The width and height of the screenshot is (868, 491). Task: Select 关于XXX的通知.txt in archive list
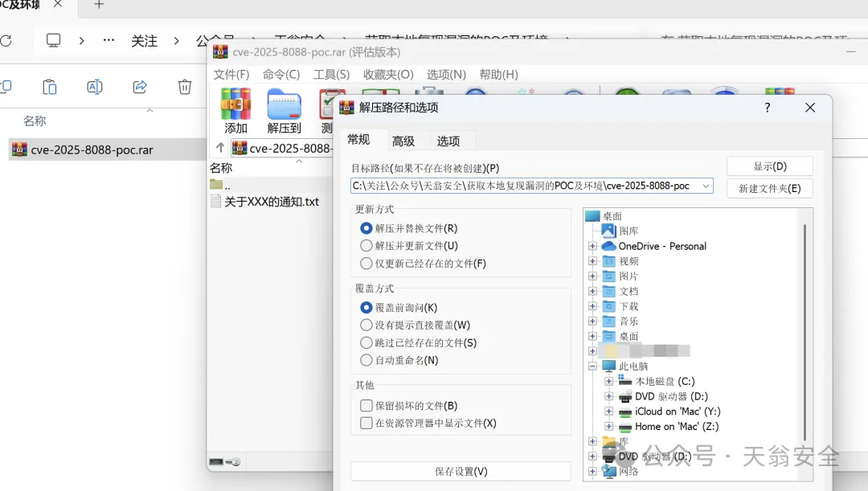click(272, 202)
